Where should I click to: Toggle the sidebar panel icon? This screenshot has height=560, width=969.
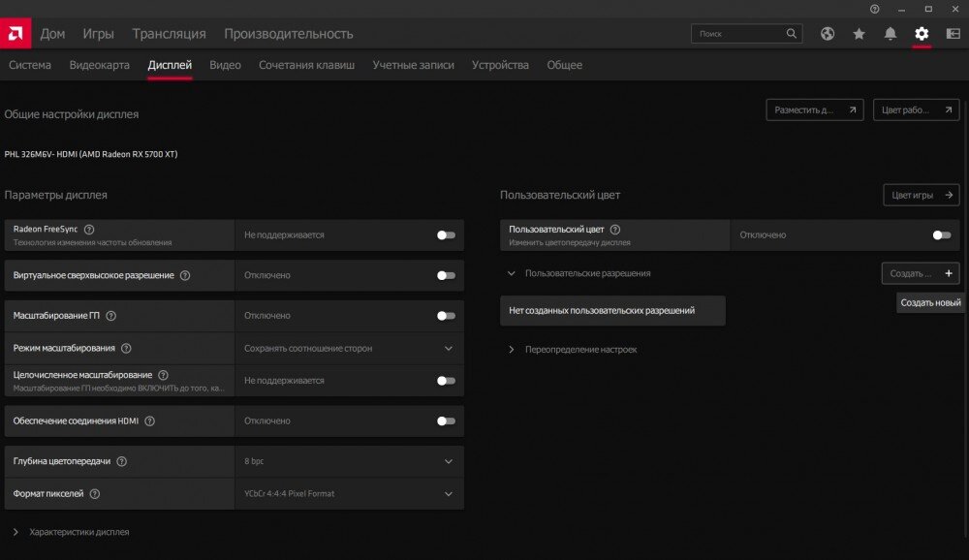coord(953,33)
